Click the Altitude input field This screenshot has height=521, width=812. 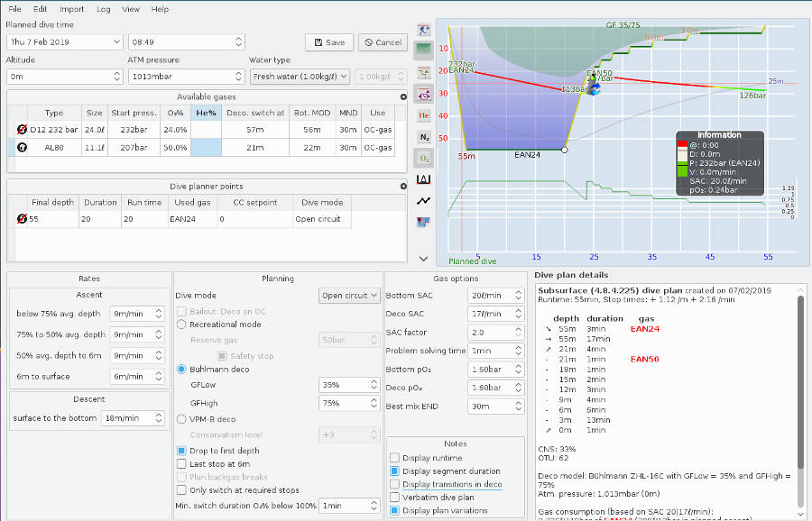click(x=57, y=77)
